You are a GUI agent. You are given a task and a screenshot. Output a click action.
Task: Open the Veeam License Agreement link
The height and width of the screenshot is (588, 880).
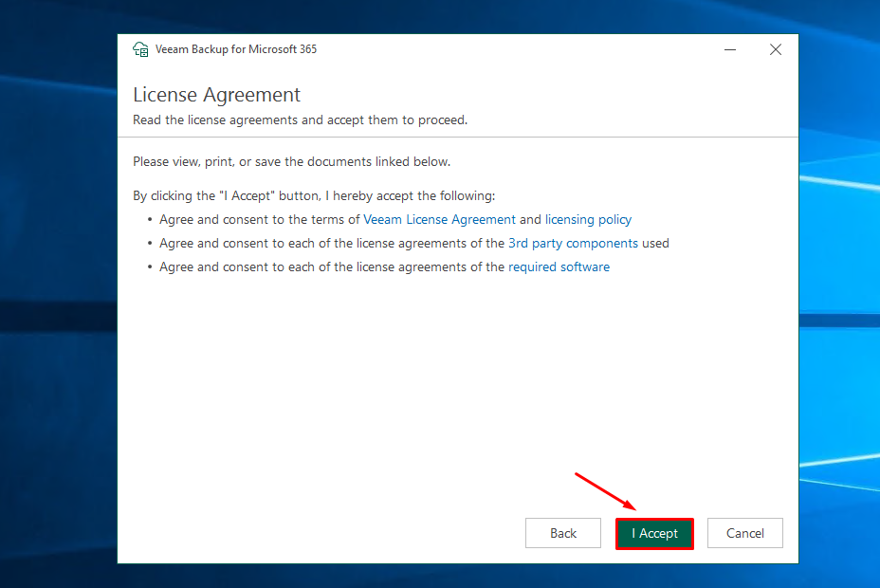[x=439, y=219]
